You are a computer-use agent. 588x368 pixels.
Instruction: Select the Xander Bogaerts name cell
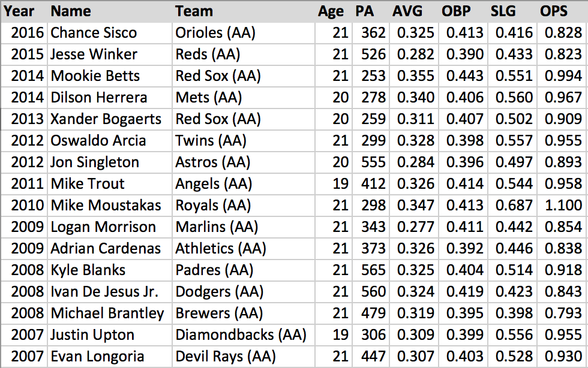pos(106,119)
